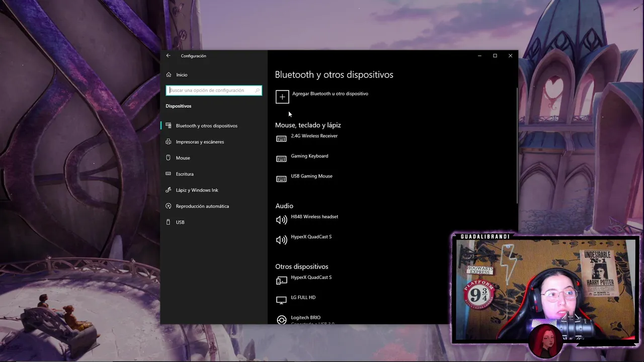Select the Gaming Keyboard device
The image size is (644, 362).
coord(309,156)
